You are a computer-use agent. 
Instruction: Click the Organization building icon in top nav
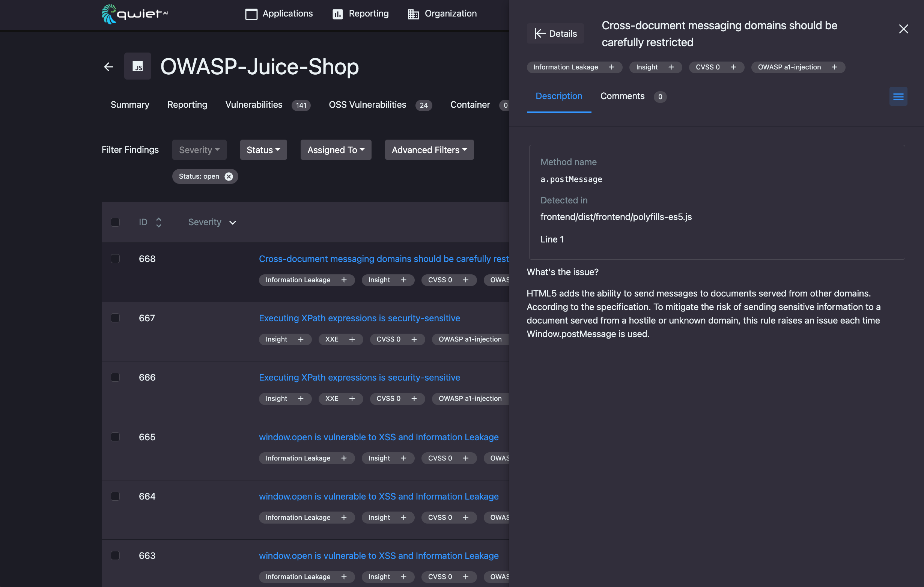click(413, 14)
